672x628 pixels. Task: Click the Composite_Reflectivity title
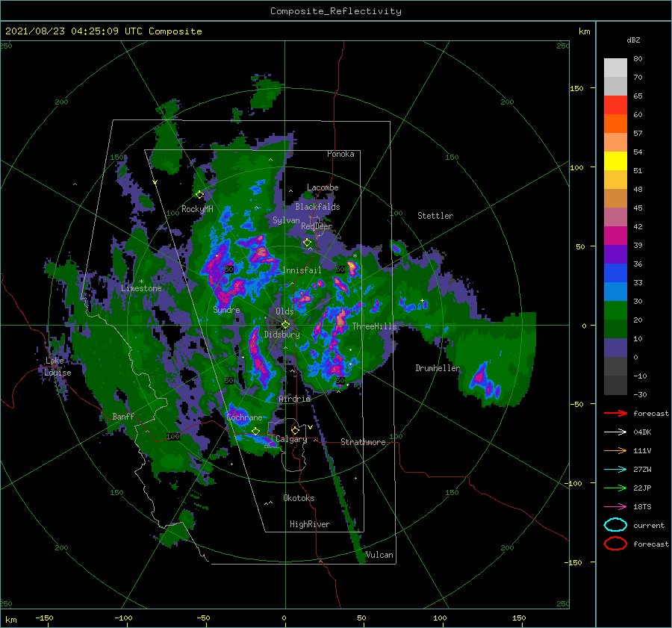click(x=336, y=11)
